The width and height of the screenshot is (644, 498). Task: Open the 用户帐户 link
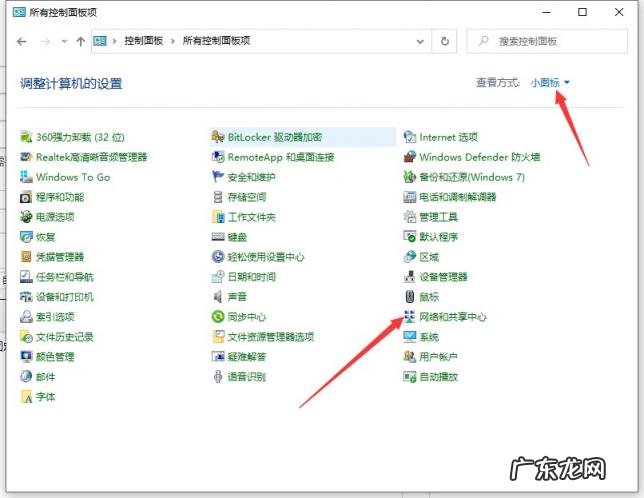pos(438,357)
